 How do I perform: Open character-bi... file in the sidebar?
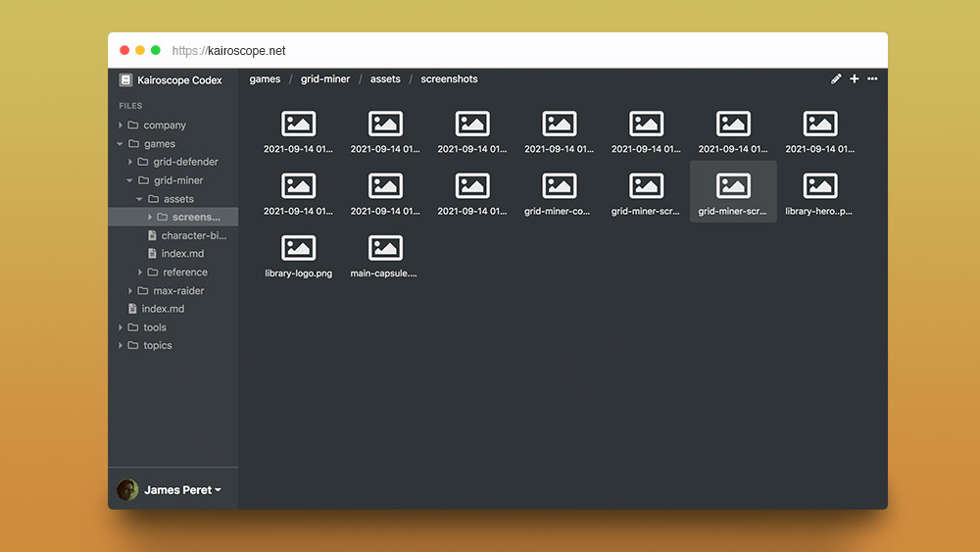tap(194, 235)
